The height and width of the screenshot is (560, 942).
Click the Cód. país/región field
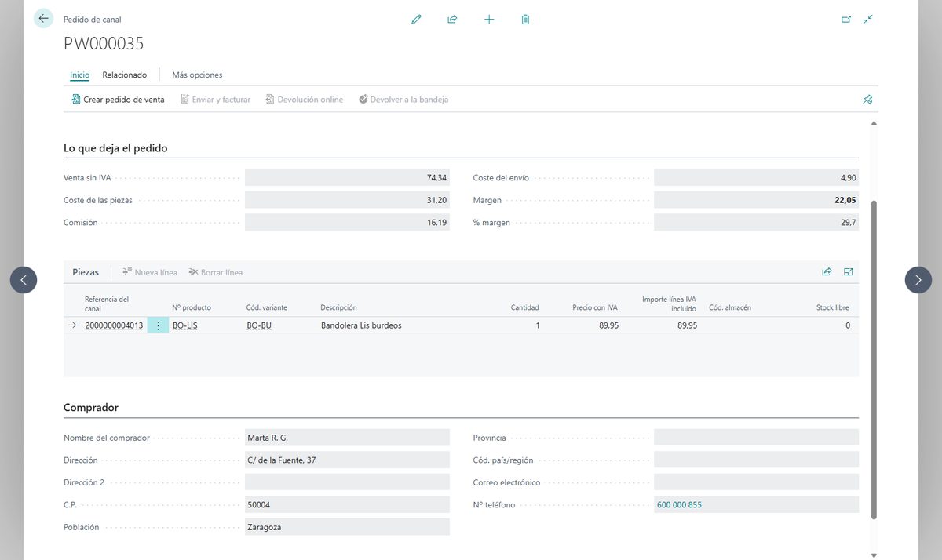click(756, 460)
